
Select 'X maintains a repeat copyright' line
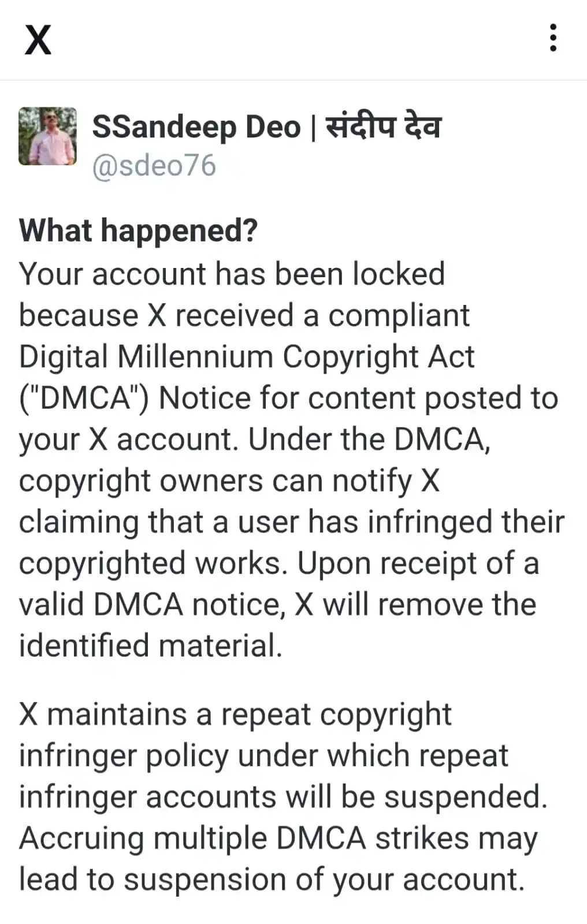pos(235,715)
